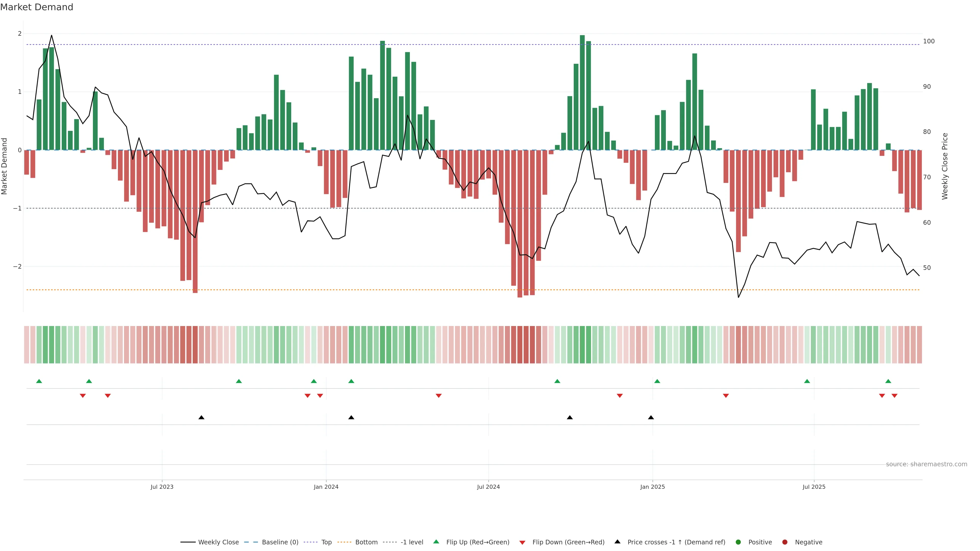Click the Positive green dot legend icon
Screen dimensions: 980x551
tap(738, 542)
